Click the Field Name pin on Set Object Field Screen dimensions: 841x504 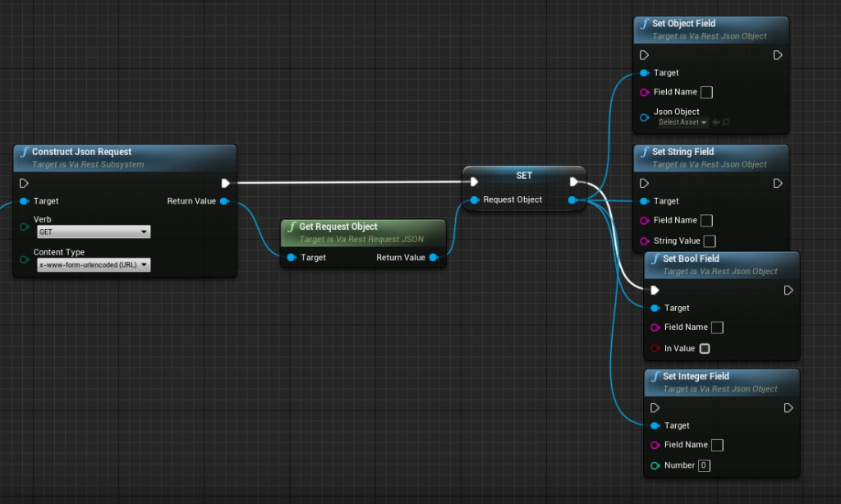point(644,92)
